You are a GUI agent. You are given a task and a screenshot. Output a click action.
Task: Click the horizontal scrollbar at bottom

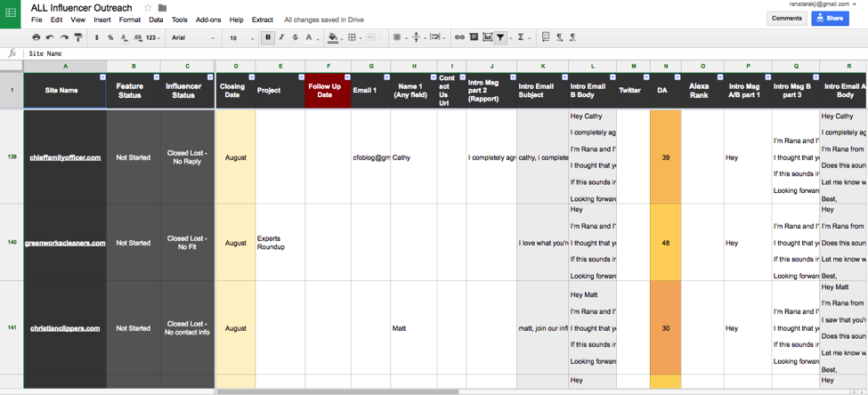click(x=337, y=391)
